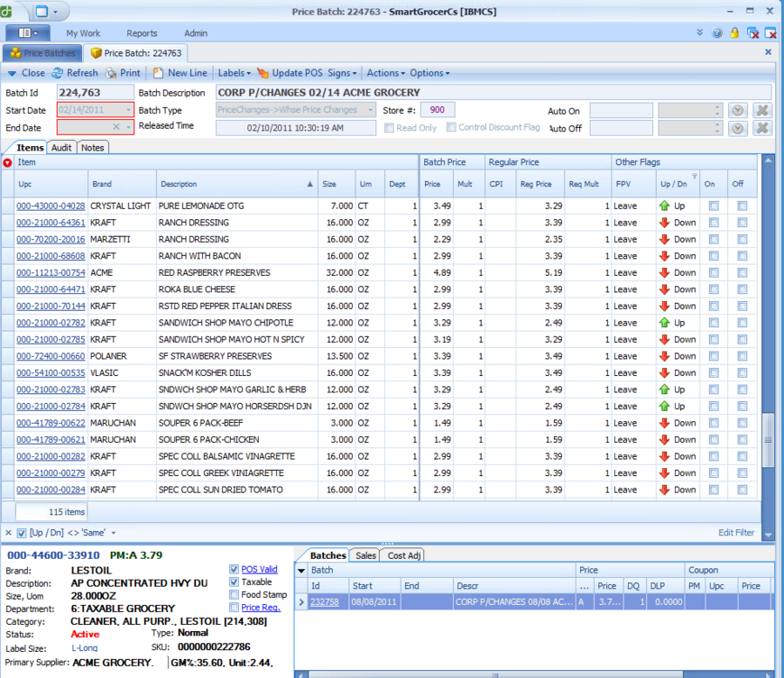The width and height of the screenshot is (784, 678).
Task: Open the Batch Type combo box
Action: 296,110
